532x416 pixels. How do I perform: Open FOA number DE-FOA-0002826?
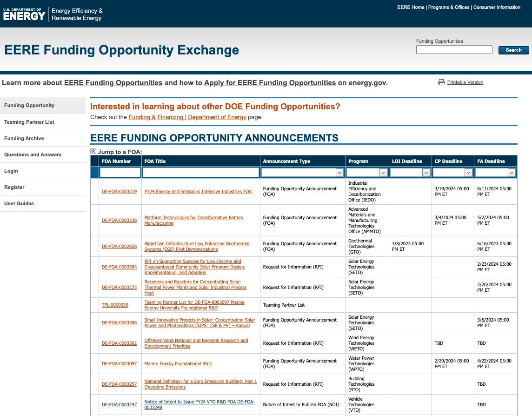coord(119,247)
